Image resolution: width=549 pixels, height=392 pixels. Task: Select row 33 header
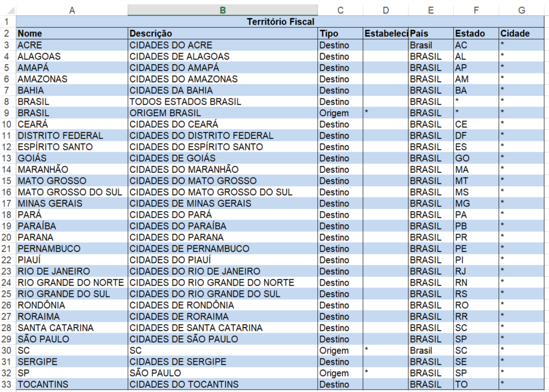click(8, 384)
